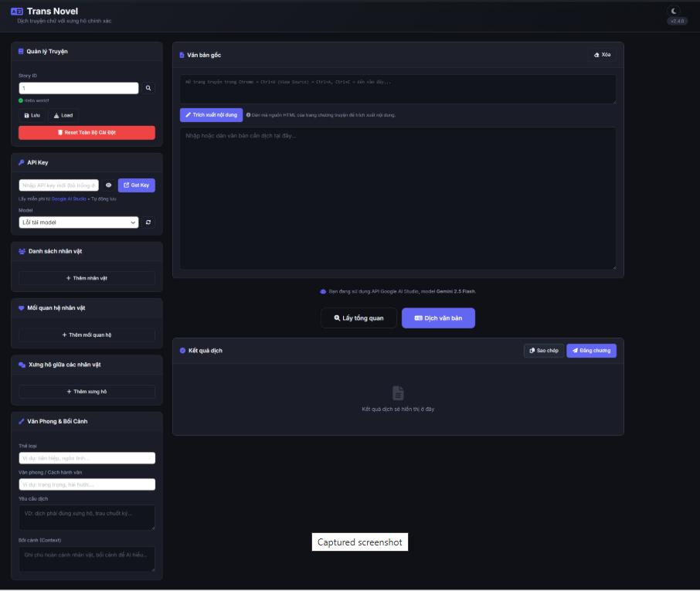Click Thêm xưng hô button
The height and width of the screenshot is (591, 700).
pos(87,392)
